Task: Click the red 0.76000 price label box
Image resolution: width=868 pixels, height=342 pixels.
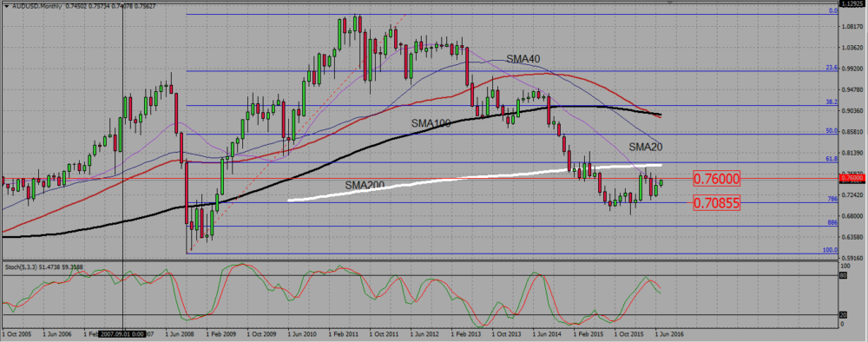Action: (x=716, y=179)
